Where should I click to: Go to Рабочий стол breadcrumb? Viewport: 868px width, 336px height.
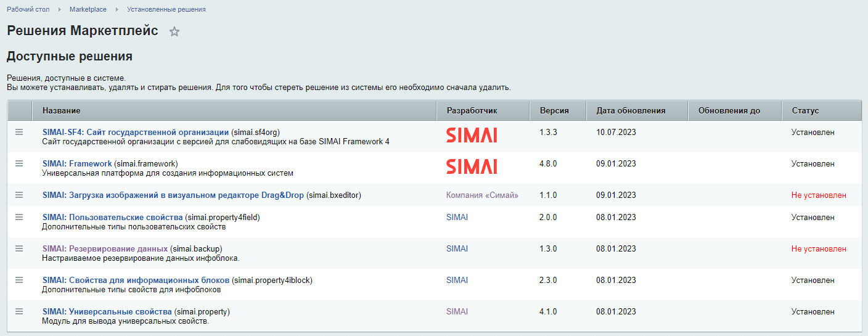click(28, 10)
